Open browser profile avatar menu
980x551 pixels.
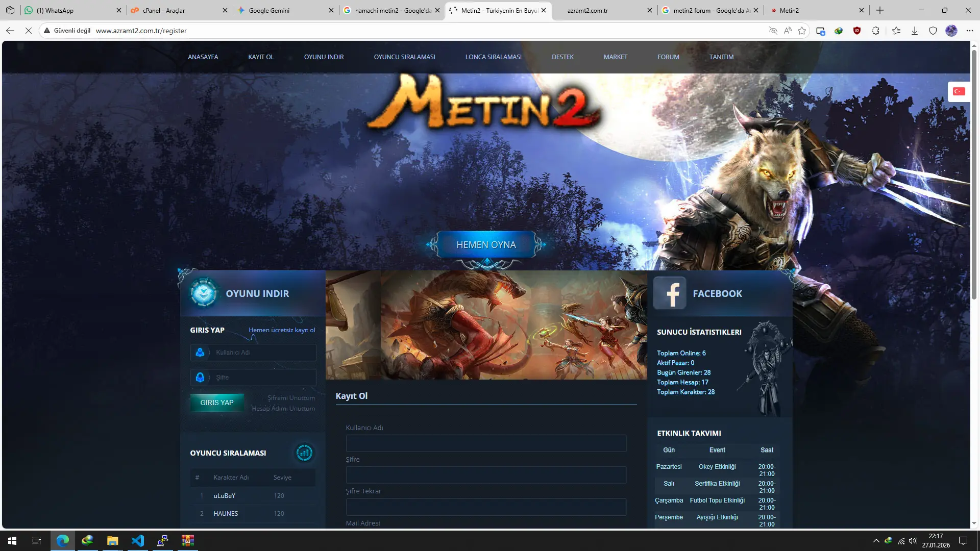coord(951,31)
